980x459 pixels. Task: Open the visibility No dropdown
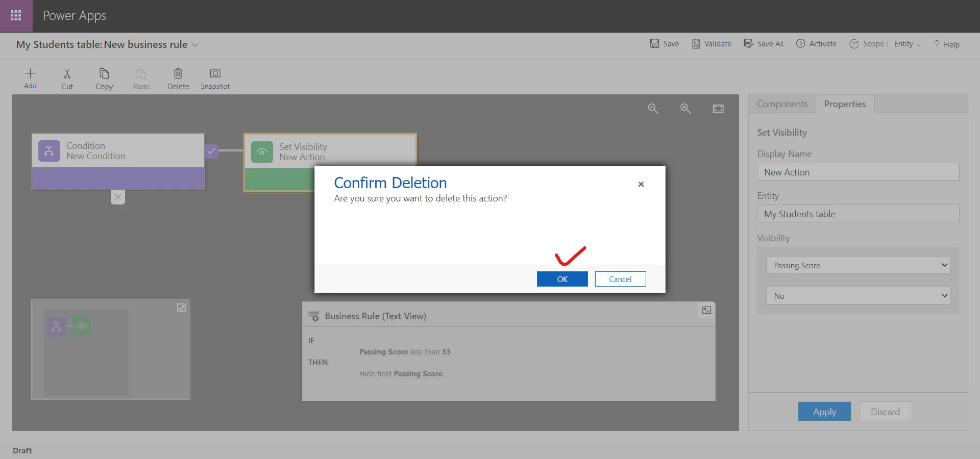pyautogui.click(x=858, y=296)
